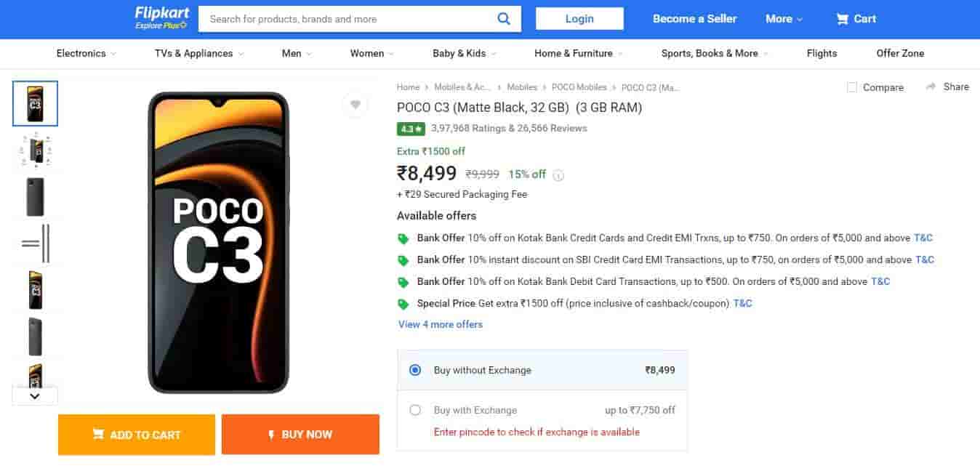Click the Share arrow icon

pos(931,86)
